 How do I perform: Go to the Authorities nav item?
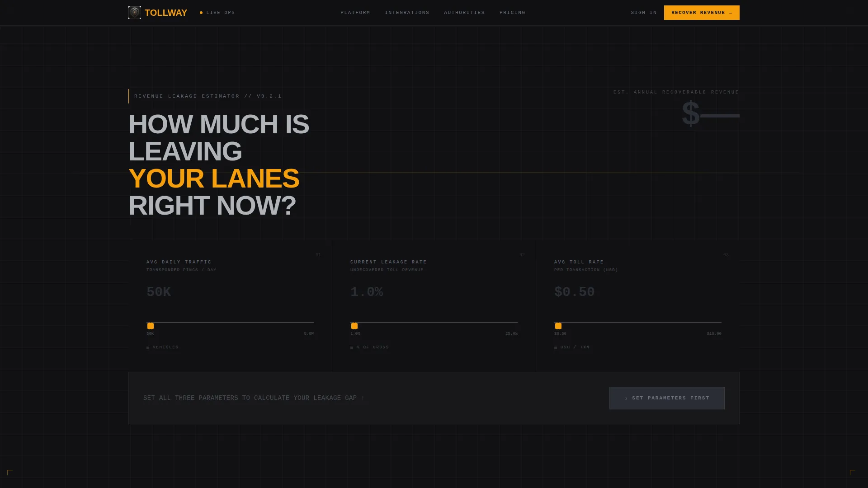[x=464, y=13]
